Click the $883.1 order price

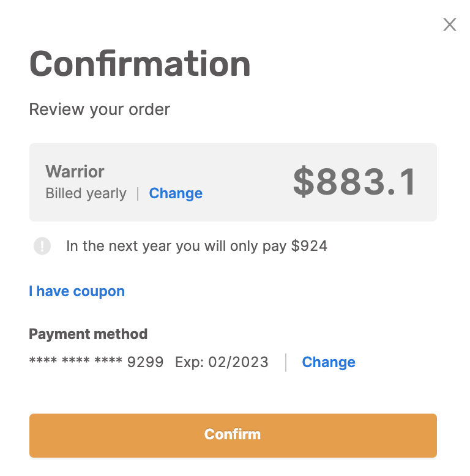click(355, 182)
